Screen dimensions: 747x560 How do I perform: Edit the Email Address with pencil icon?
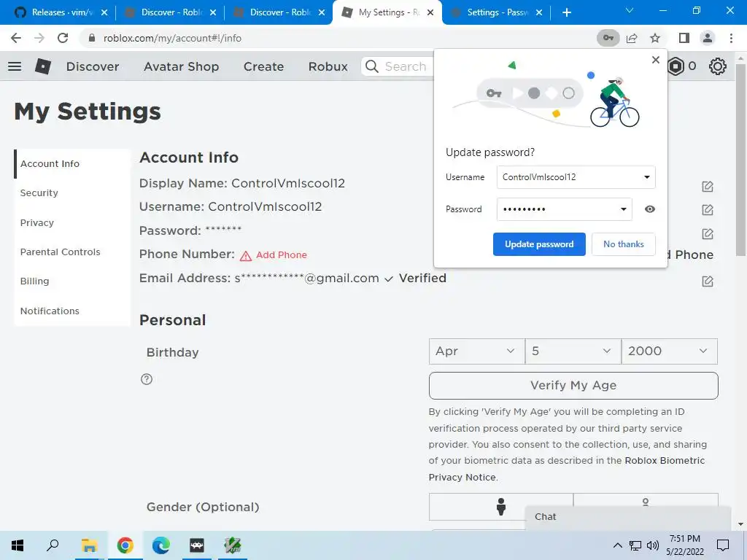[708, 281]
